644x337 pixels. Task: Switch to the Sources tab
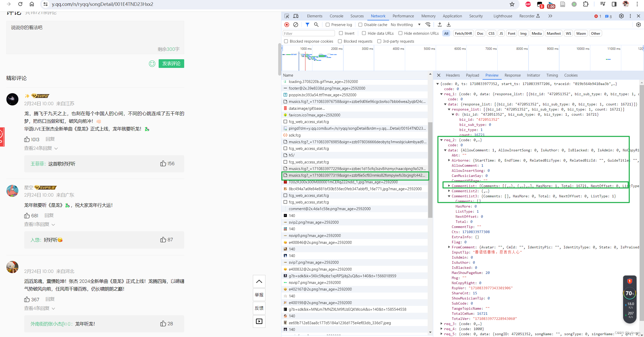pyautogui.click(x=357, y=16)
